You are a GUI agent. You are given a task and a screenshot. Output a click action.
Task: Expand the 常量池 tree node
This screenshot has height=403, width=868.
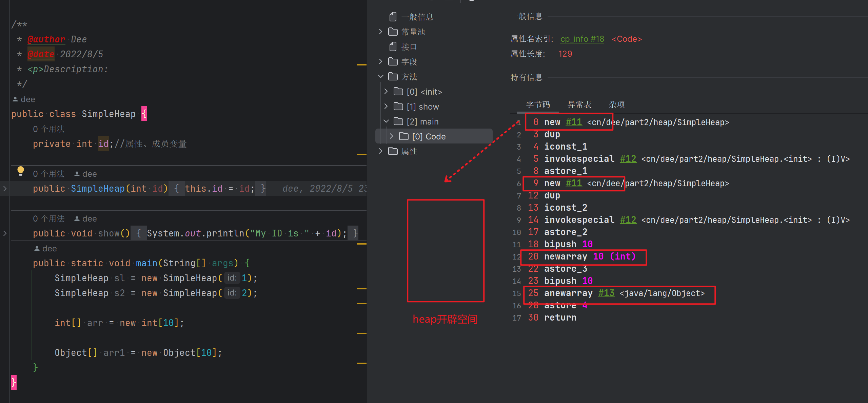380,31
